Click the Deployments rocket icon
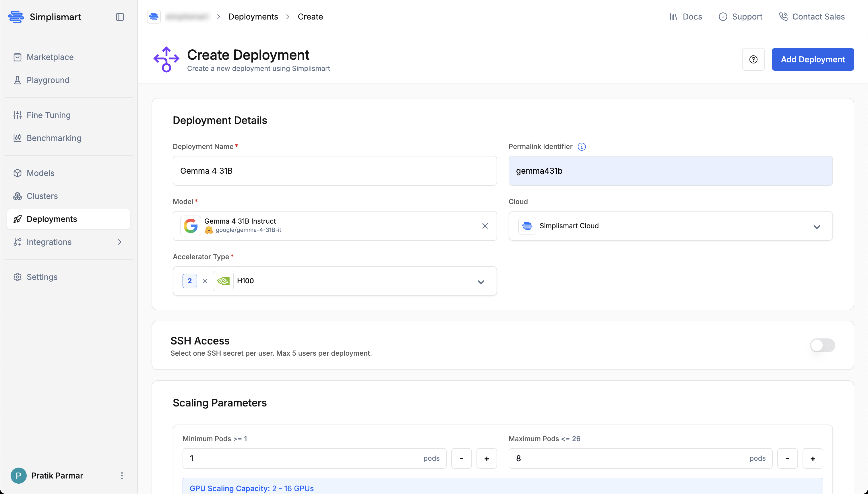 point(17,219)
